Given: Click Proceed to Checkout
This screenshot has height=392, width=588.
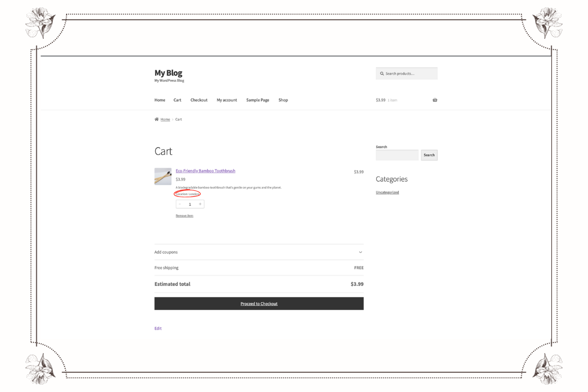Looking at the screenshot, I should tap(259, 303).
